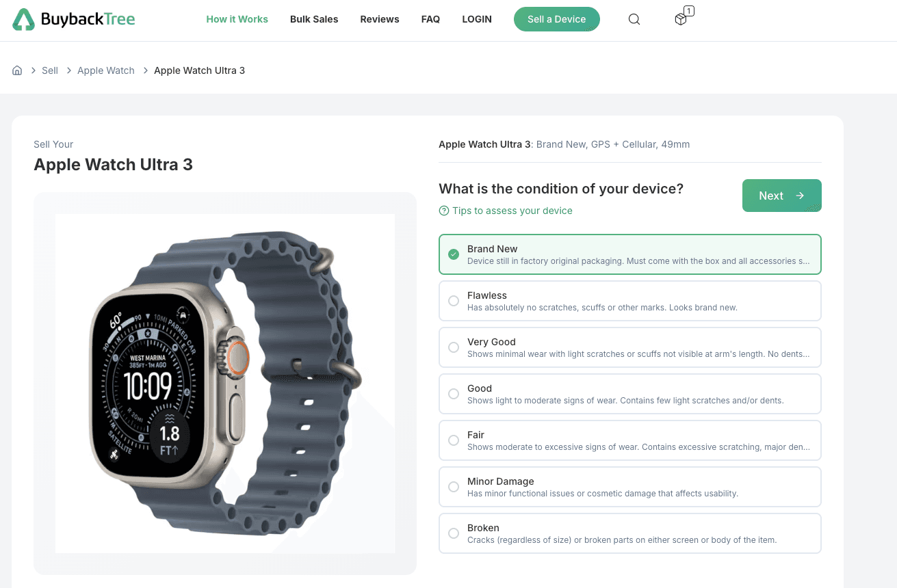Click the home breadcrumb icon
The image size is (897, 588).
click(x=17, y=70)
